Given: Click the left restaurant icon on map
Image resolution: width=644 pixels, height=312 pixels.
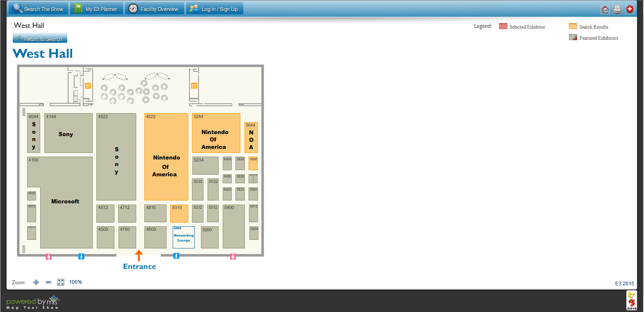Looking at the screenshot, I should click(x=88, y=86).
